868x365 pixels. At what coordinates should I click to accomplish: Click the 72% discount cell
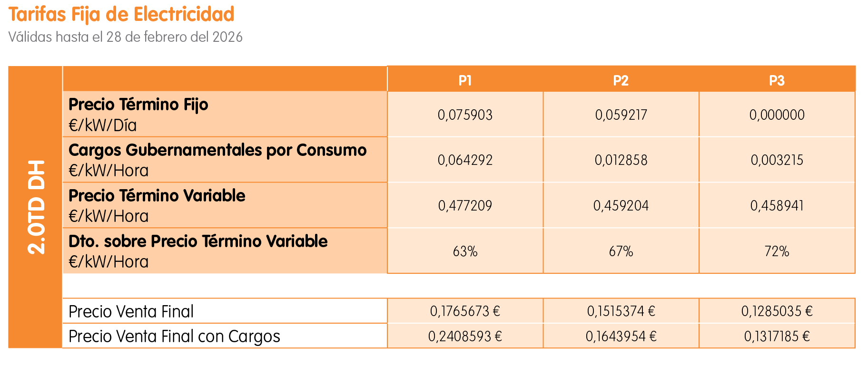777,251
